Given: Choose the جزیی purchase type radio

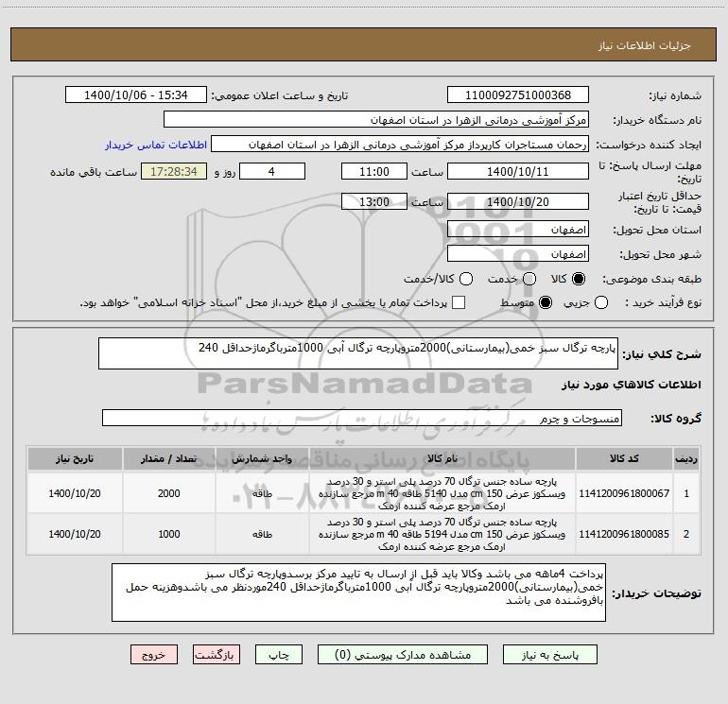Looking at the screenshot, I should (x=601, y=303).
